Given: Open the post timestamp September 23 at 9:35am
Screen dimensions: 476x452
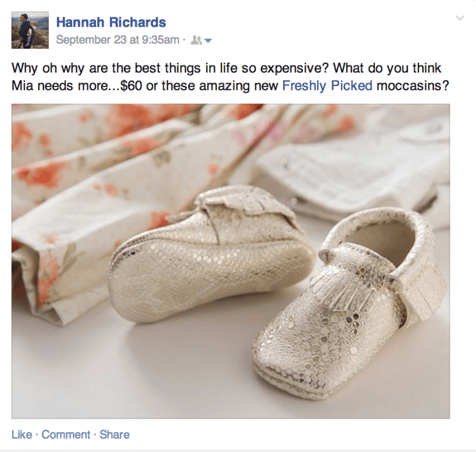Looking at the screenshot, I should click(x=117, y=40).
